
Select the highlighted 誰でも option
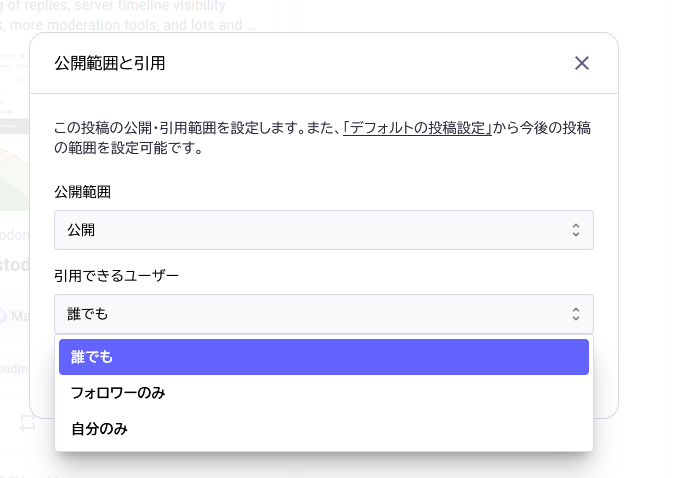point(323,357)
